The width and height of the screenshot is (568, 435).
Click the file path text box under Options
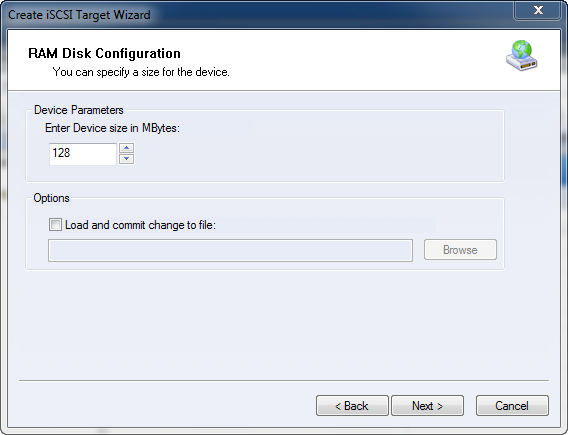[230, 250]
